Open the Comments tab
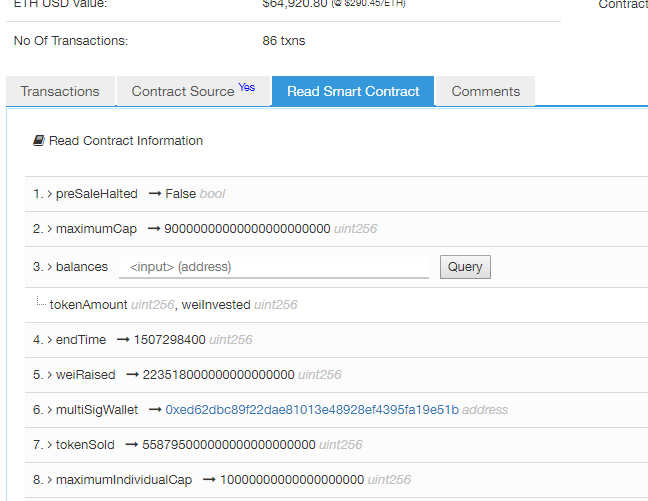 [485, 91]
